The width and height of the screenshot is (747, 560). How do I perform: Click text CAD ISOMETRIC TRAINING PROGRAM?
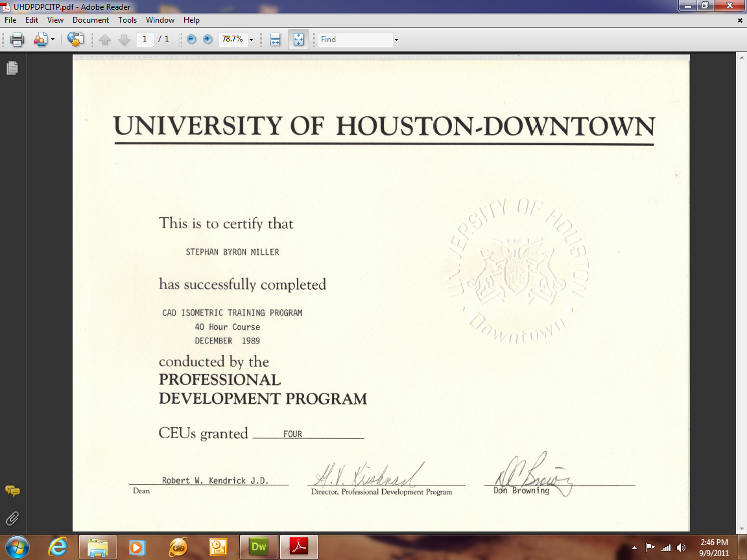233,313
